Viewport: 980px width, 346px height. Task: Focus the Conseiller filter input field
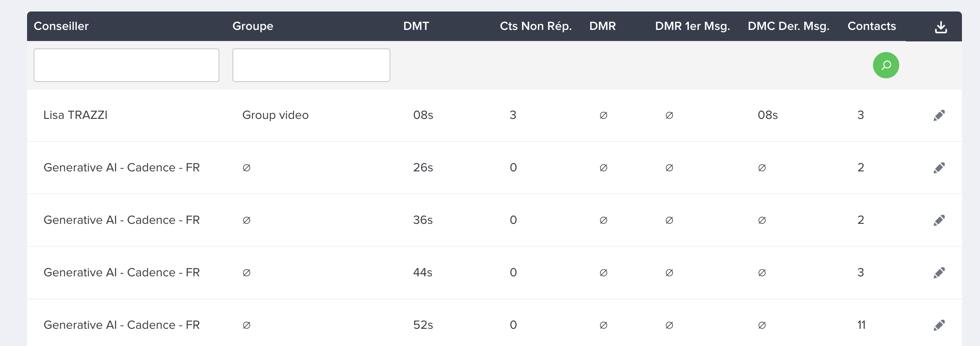pyautogui.click(x=126, y=65)
